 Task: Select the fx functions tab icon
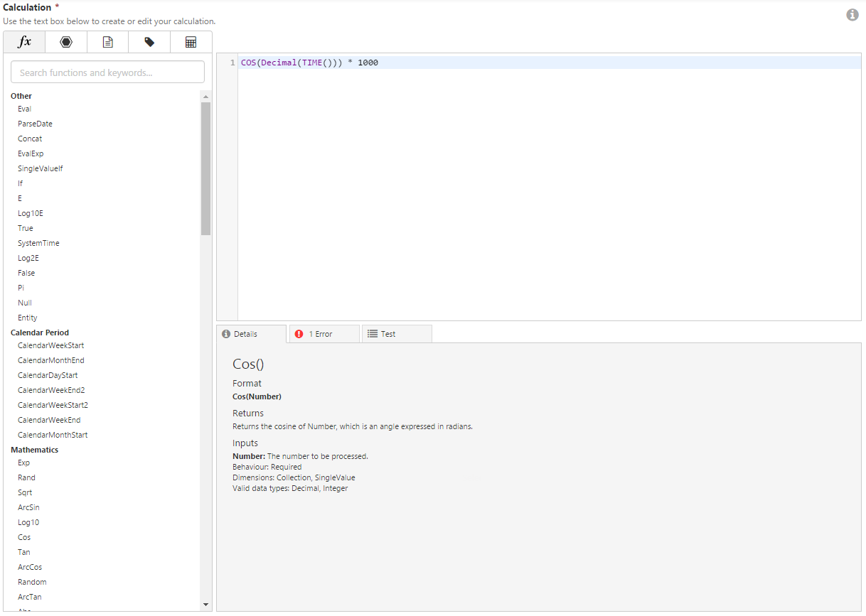(24, 42)
